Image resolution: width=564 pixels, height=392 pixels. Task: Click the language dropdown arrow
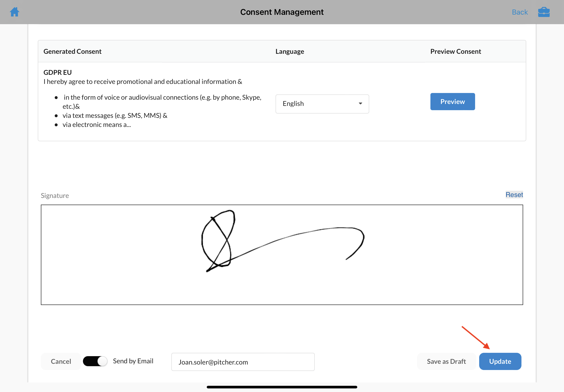pyautogui.click(x=360, y=104)
